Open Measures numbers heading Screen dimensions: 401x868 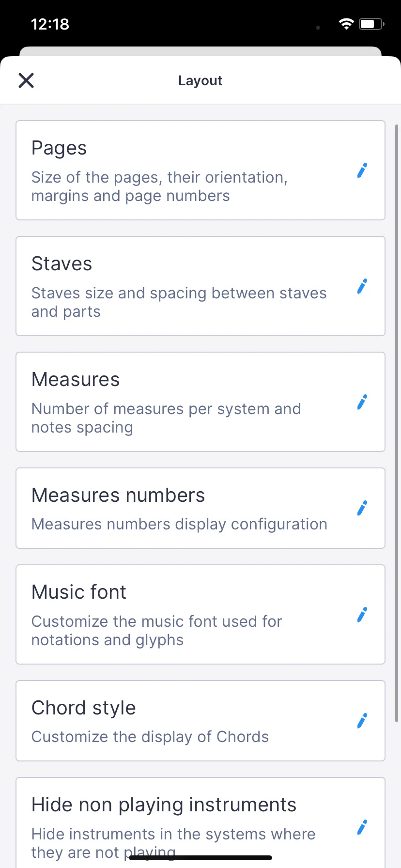click(x=118, y=496)
